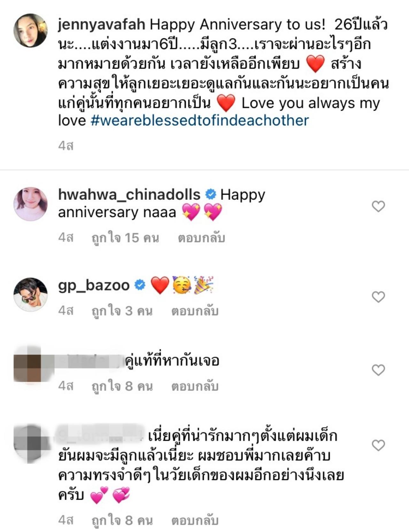Click verified badge next to hwahwa_chinadolls

[211, 194]
